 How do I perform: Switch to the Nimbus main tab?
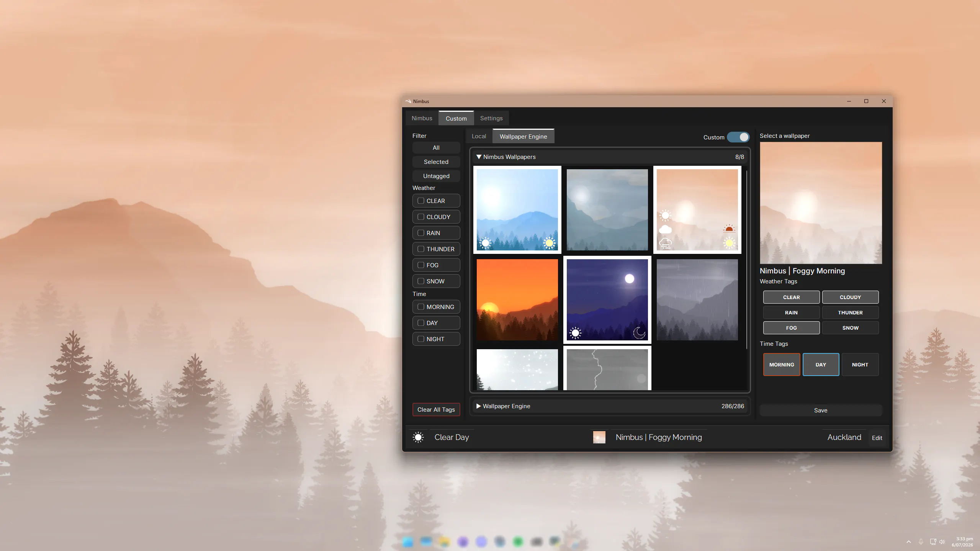pyautogui.click(x=422, y=118)
